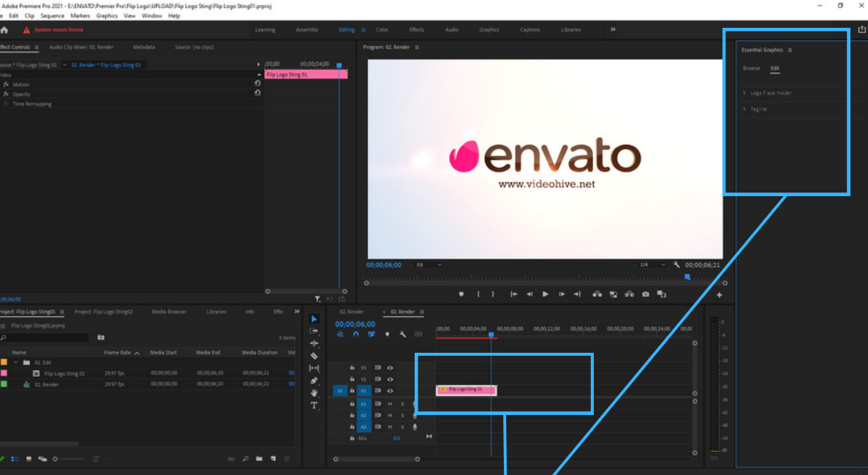Open the 1/4 playback resolution dropdown

pyautogui.click(x=652, y=265)
